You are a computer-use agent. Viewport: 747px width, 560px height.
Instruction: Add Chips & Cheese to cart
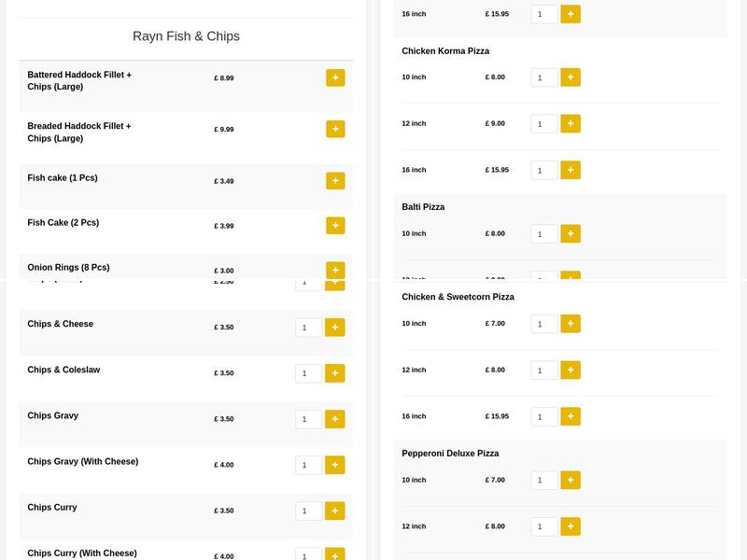click(x=335, y=328)
